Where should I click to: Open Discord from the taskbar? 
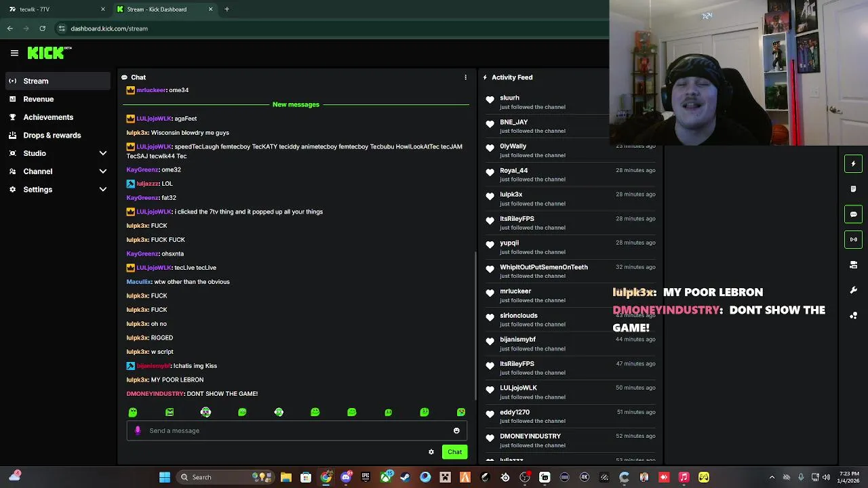click(x=346, y=477)
